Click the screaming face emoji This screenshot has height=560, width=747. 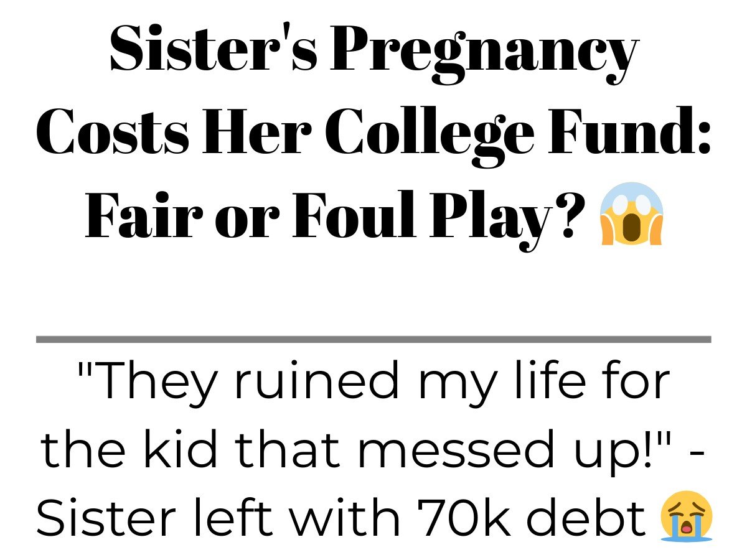631,213
